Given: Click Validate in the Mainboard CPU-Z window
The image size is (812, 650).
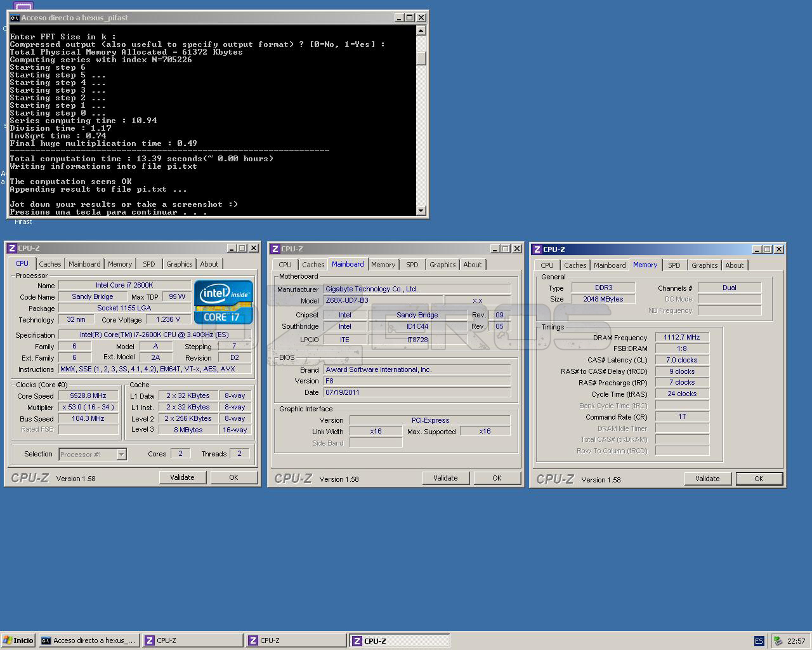Looking at the screenshot, I should [445, 478].
